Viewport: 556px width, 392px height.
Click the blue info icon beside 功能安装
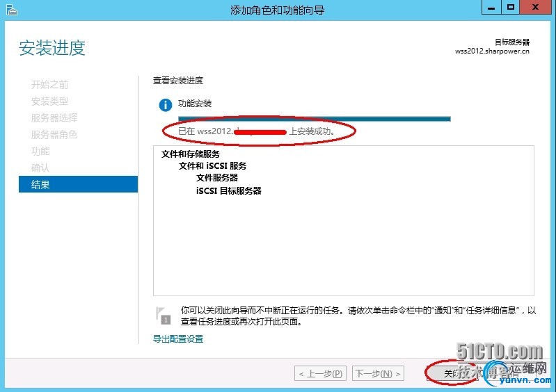click(165, 105)
